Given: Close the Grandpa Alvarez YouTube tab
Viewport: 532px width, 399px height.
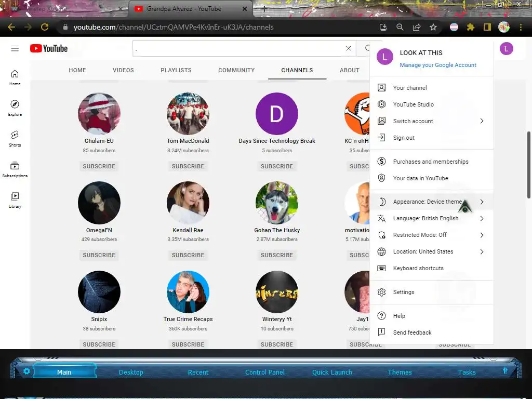Looking at the screenshot, I should pyautogui.click(x=245, y=9).
